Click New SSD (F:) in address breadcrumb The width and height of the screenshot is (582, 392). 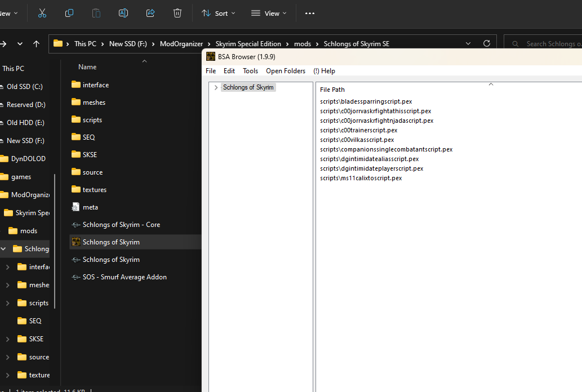(128, 44)
